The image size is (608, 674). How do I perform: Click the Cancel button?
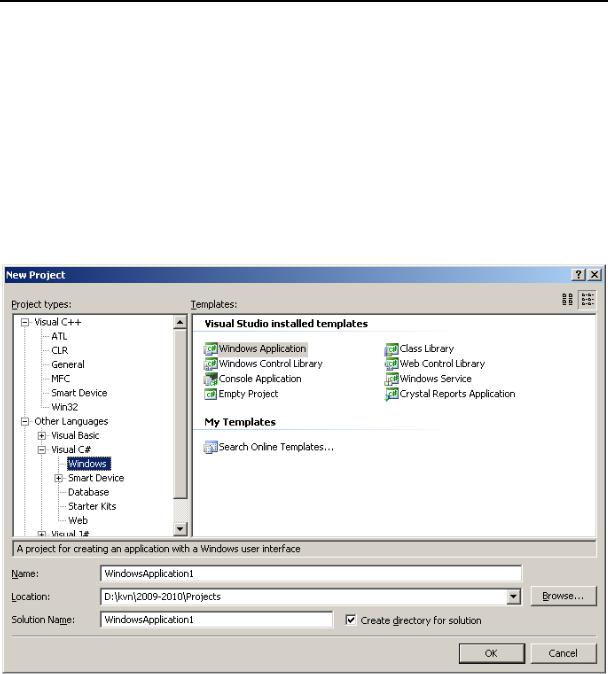(x=563, y=653)
